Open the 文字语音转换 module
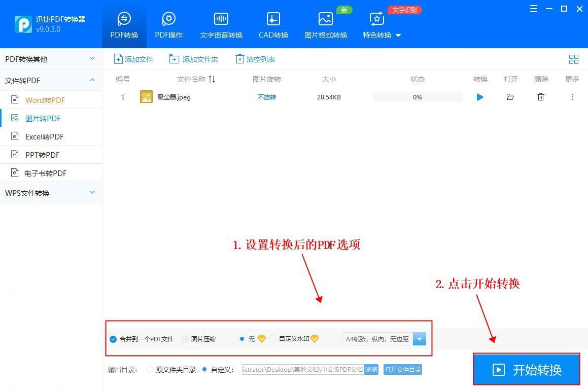This screenshot has width=588, height=390. 221,25
